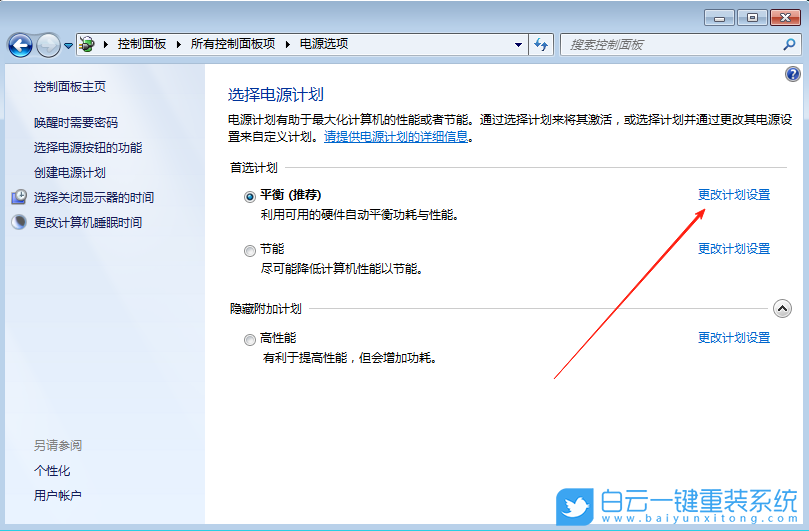
Task: Open 控制面板主页 in the sidebar
Action: click(x=70, y=87)
